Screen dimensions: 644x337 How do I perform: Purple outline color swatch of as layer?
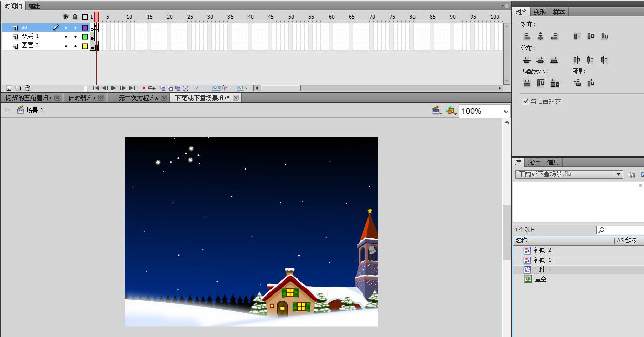[x=85, y=28]
